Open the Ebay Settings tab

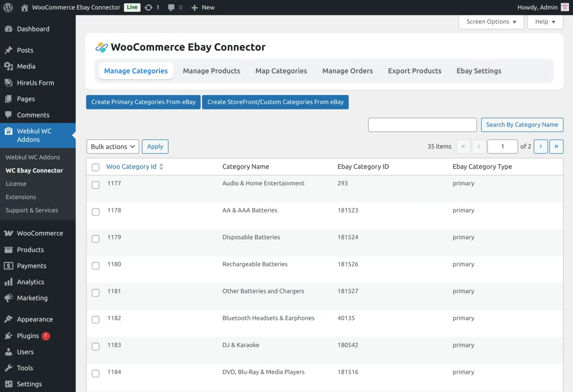(479, 71)
